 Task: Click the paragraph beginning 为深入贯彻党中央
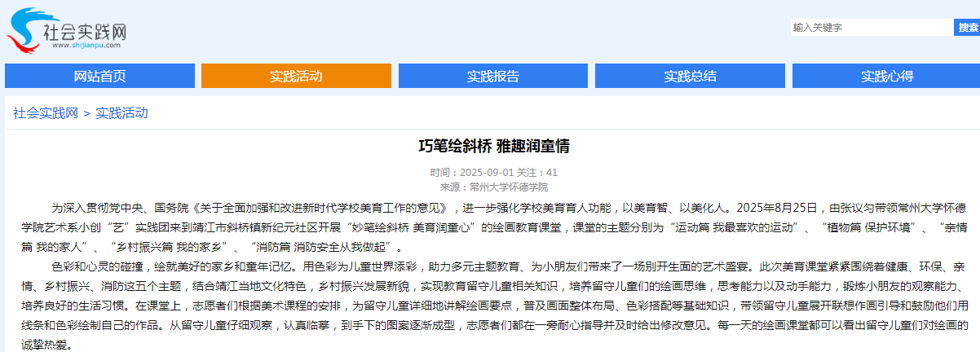[x=489, y=227]
